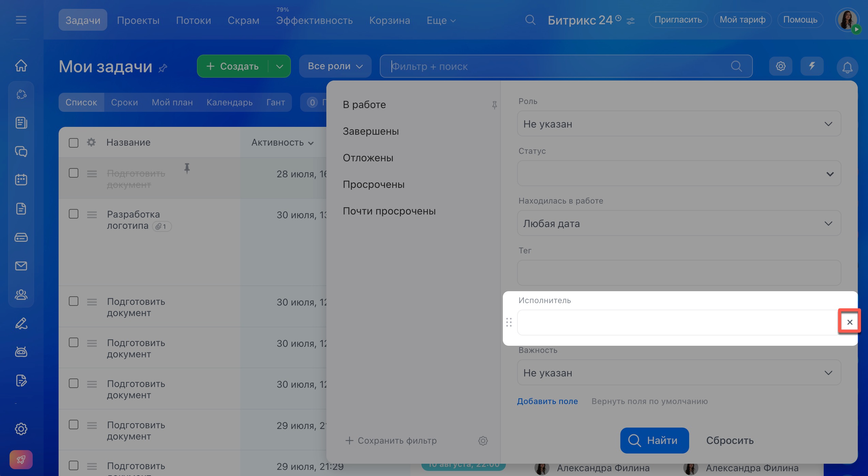Image resolution: width=868 pixels, height=476 pixels.
Task: Open the workgroups people sidebar icon
Action: click(21, 295)
